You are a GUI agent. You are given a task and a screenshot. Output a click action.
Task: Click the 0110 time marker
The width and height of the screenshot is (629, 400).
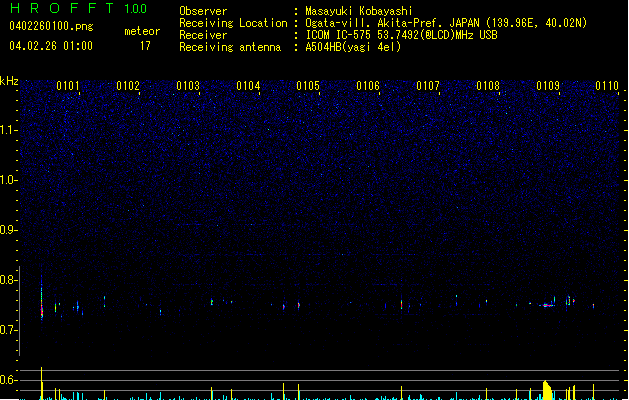[607, 86]
